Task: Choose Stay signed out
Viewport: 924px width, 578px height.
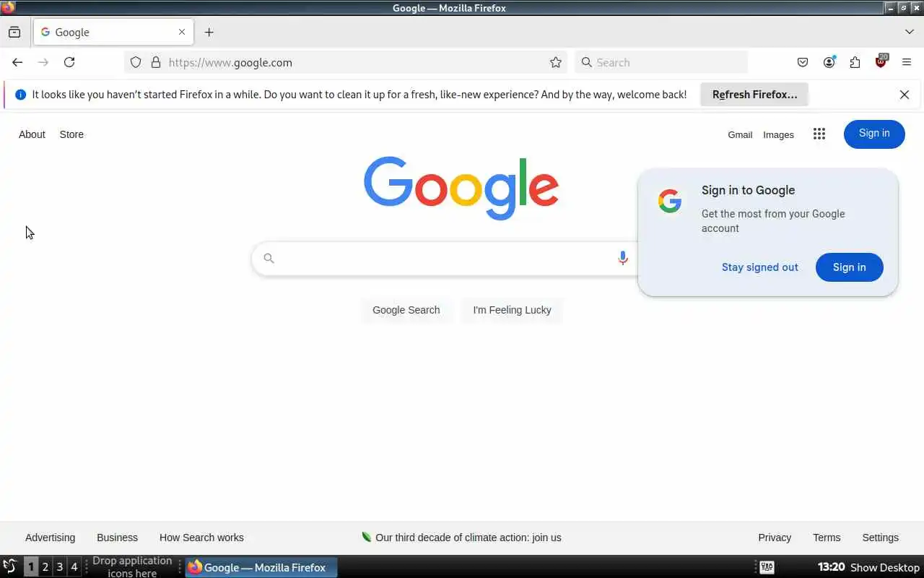Action: pos(760,267)
